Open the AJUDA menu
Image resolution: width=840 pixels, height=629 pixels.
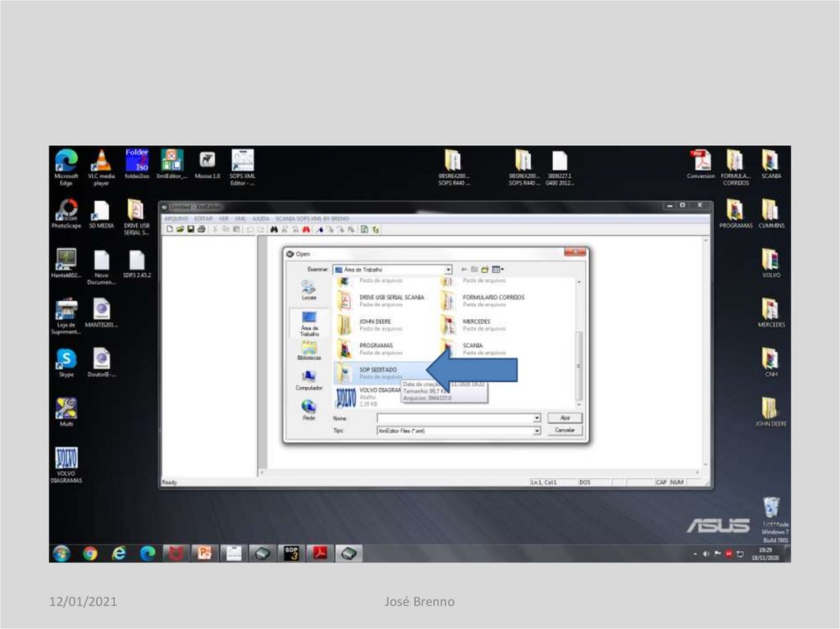click(x=261, y=219)
